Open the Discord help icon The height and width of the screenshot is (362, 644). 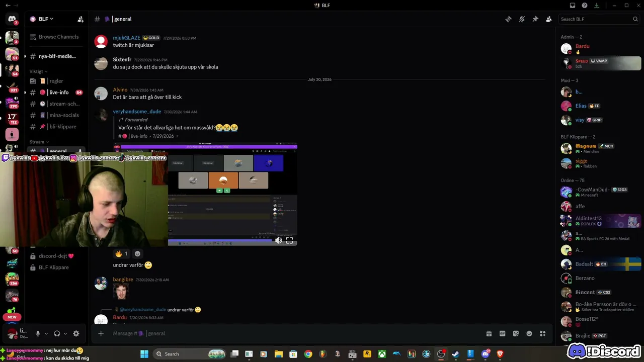[x=585, y=6]
